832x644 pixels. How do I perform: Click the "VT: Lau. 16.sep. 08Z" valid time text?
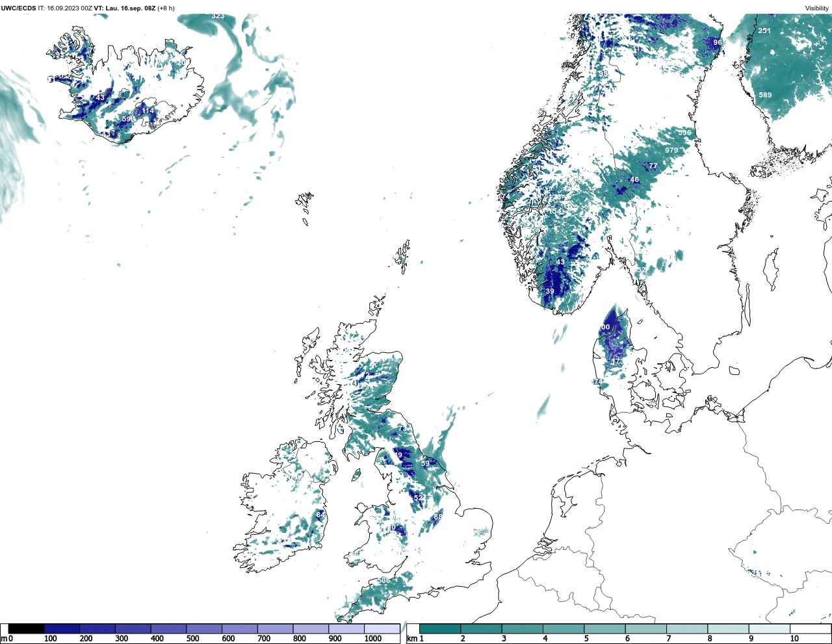point(125,8)
